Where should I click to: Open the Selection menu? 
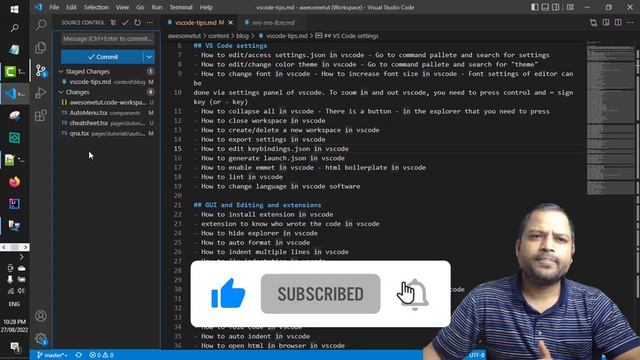click(x=96, y=7)
